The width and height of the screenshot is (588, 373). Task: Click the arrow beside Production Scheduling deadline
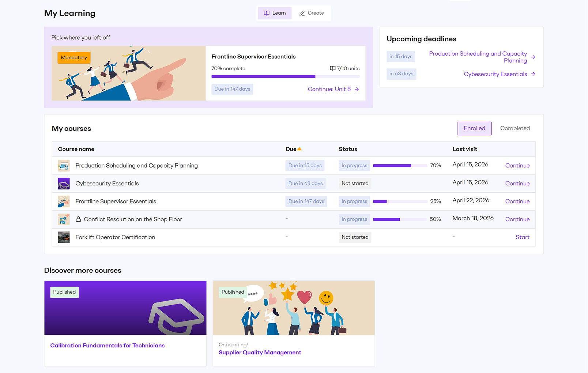pyautogui.click(x=534, y=57)
